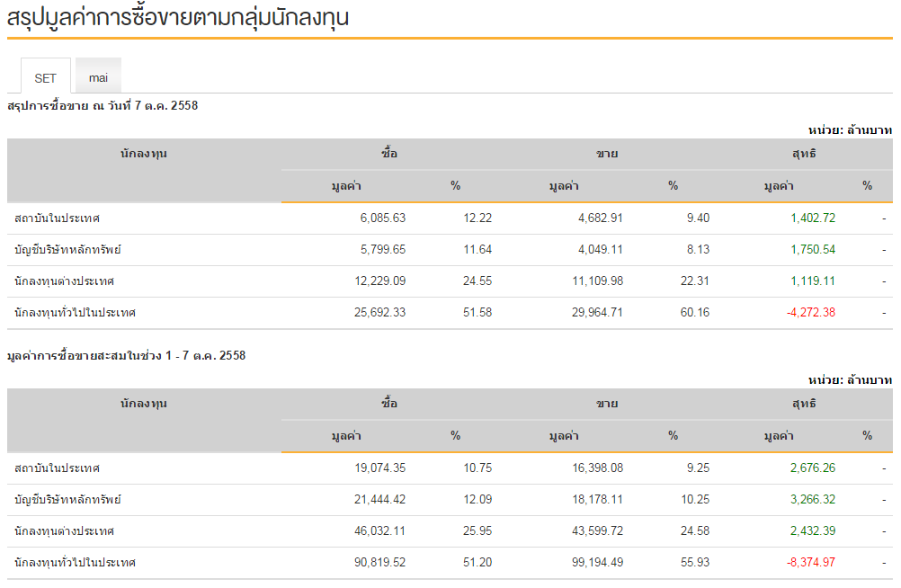Image resolution: width=901 pixels, height=588 pixels.
Task: Switch to the SET tab
Action: [x=45, y=78]
